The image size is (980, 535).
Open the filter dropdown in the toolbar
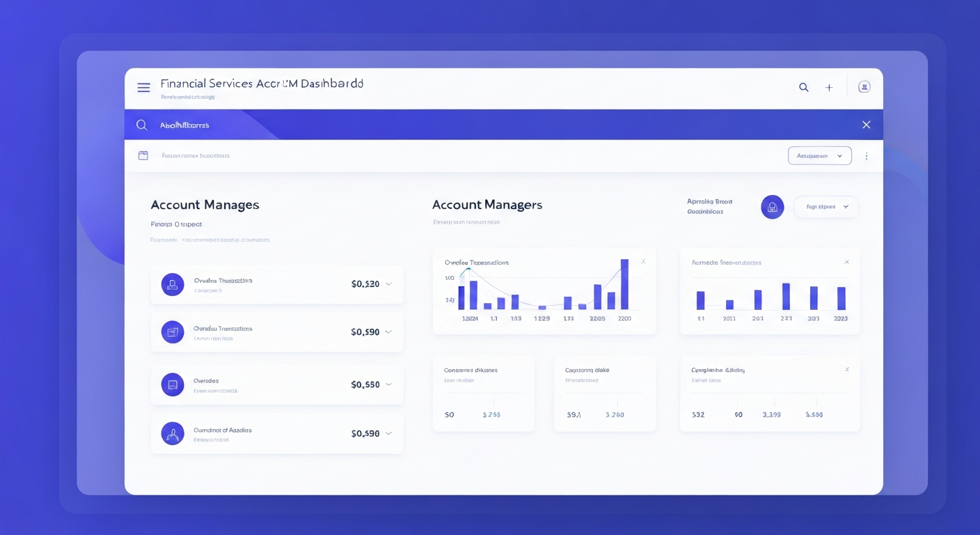coord(819,155)
